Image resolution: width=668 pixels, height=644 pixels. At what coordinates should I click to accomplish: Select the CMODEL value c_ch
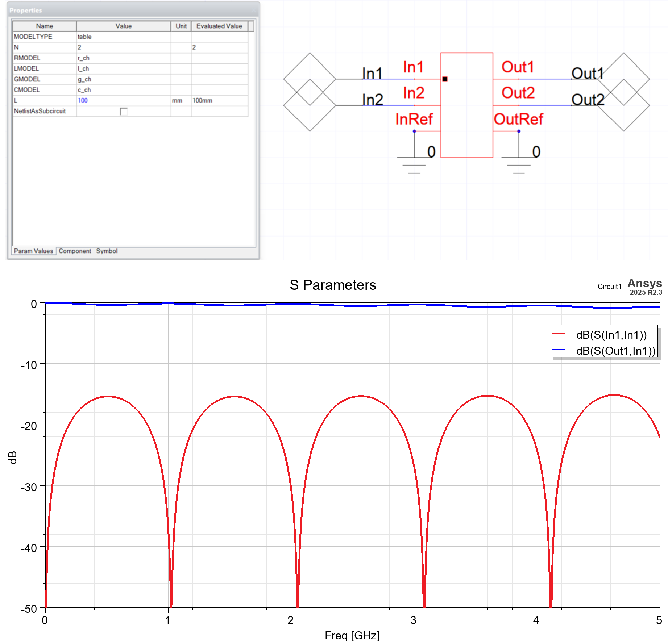point(84,90)
